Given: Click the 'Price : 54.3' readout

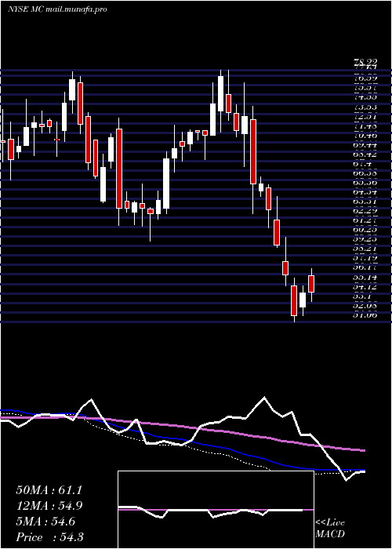Looking at the screenshot, I should (49, 537).
